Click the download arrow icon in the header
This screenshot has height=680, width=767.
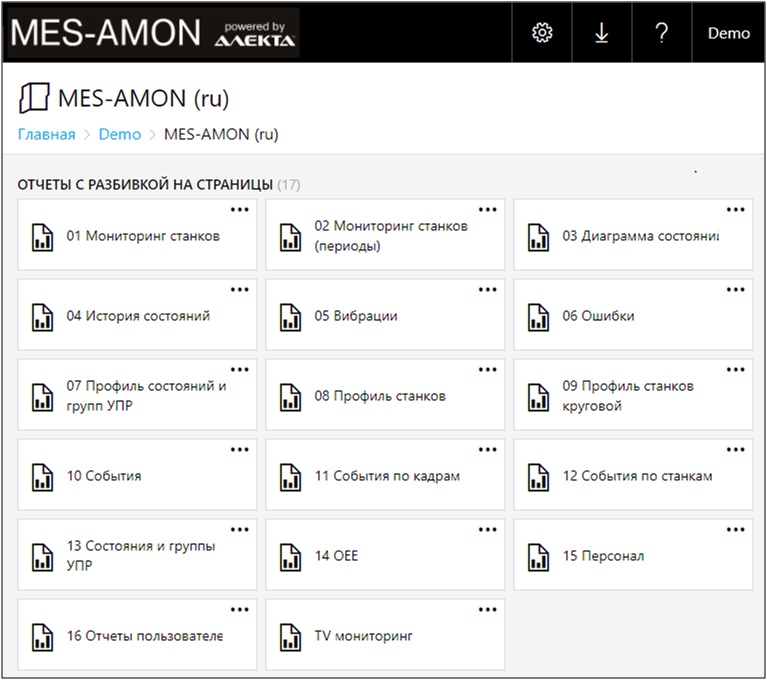coord(602,33)
